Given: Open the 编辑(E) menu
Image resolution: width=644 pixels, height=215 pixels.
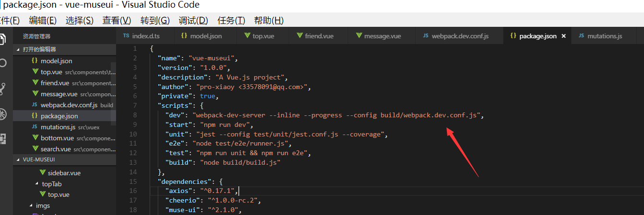Looking at the screenshot, I should coord(43,21).
